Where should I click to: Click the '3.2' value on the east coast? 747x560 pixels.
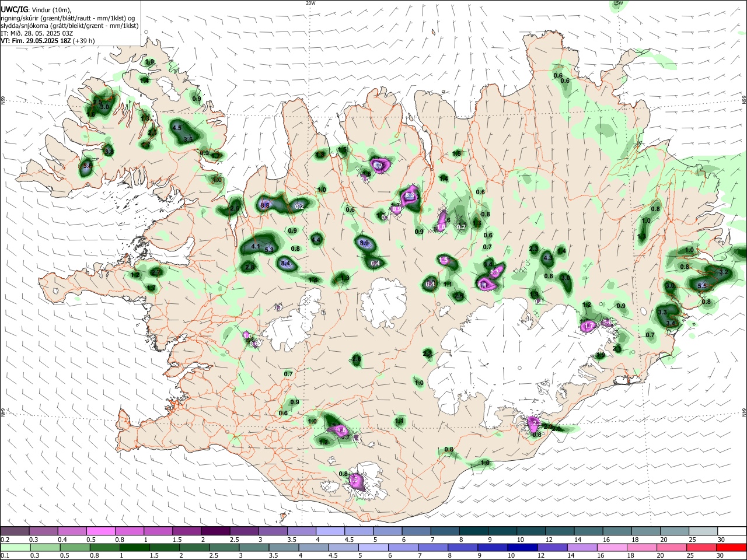[x=724, y=272]
